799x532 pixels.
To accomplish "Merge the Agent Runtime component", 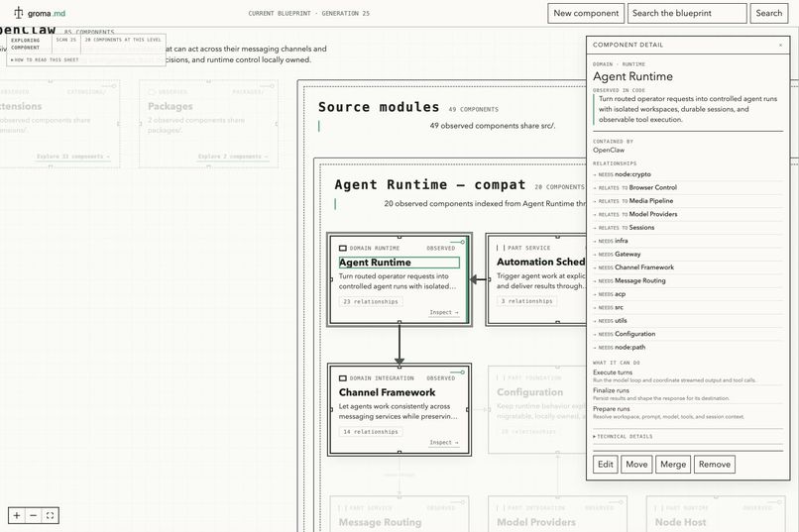I will [x=673, y=465].
